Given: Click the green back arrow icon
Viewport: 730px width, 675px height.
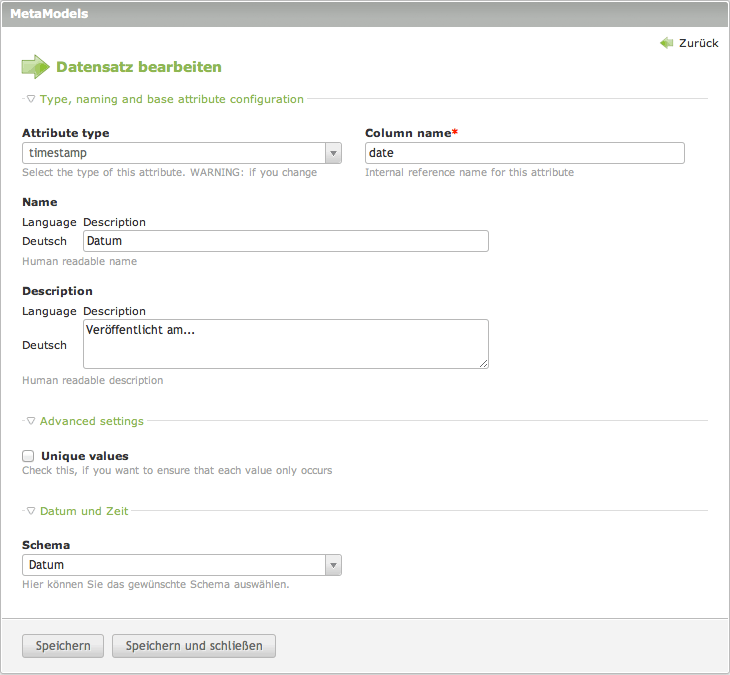Looking at the screenshot, I should [667, 43].
